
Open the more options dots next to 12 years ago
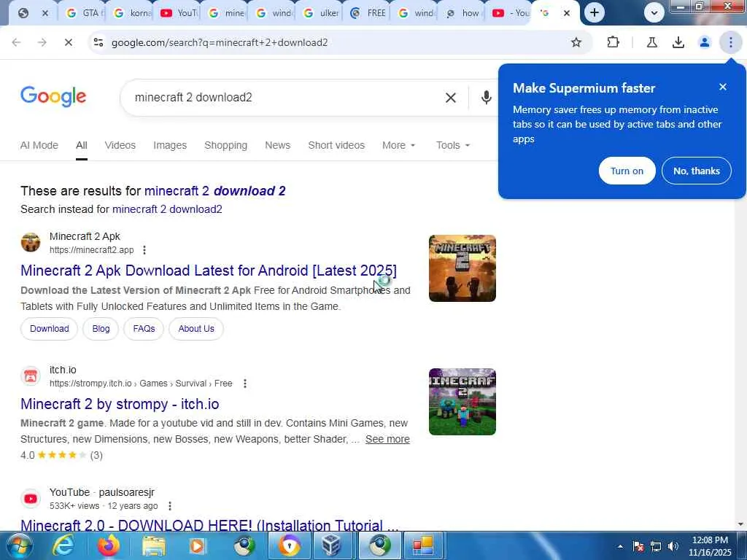[169, 506]
